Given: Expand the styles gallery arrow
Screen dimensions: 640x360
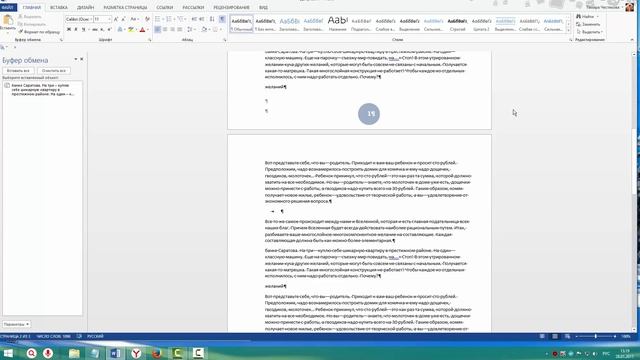Looking at the screenshot, I should tap(568, 30).
